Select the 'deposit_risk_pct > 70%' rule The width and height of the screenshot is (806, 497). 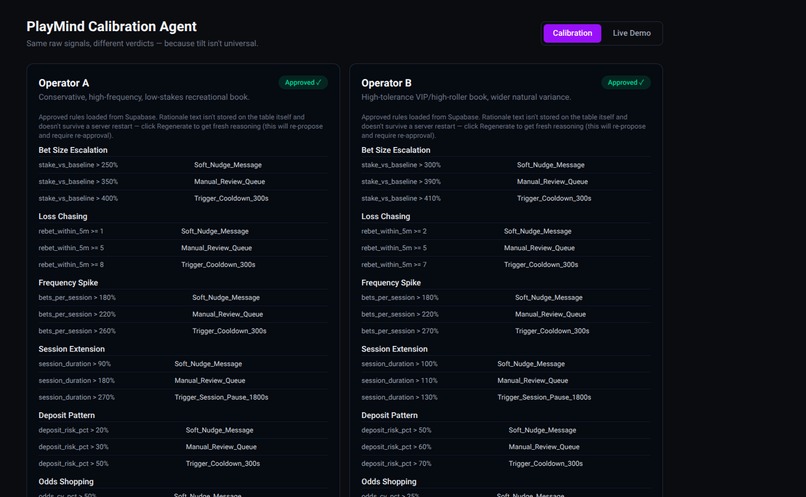(396, 464)
